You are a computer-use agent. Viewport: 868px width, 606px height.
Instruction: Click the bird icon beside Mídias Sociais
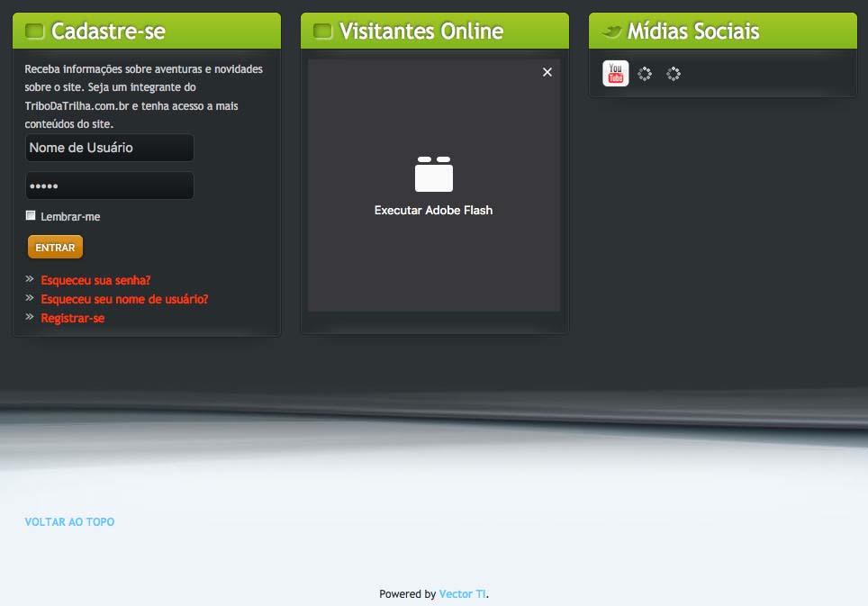(x=611, y=32)
